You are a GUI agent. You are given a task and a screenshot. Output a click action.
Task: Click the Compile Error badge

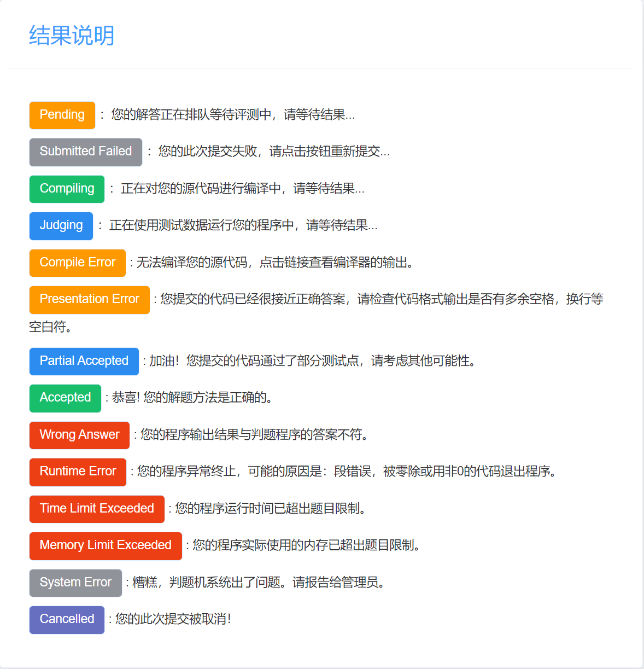tap(78, 263)
